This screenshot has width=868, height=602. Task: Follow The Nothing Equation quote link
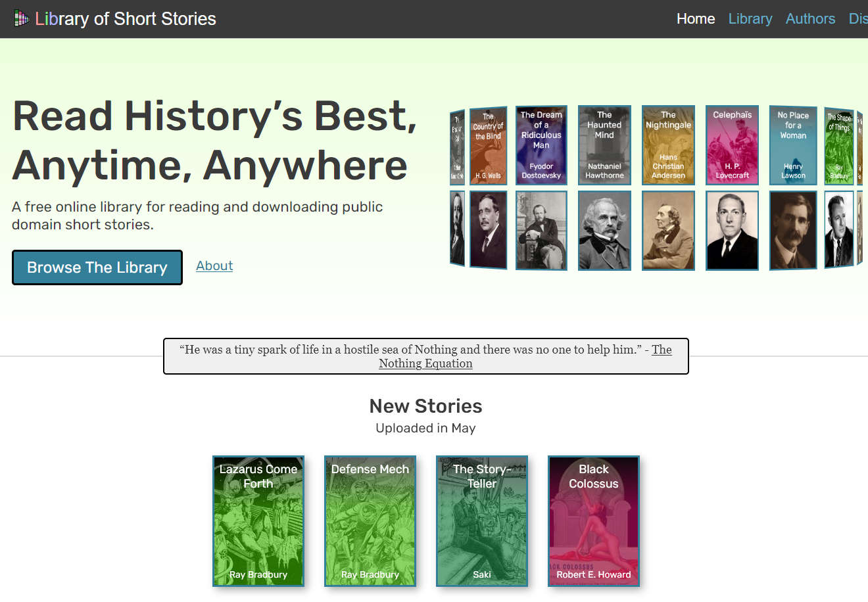525,356
